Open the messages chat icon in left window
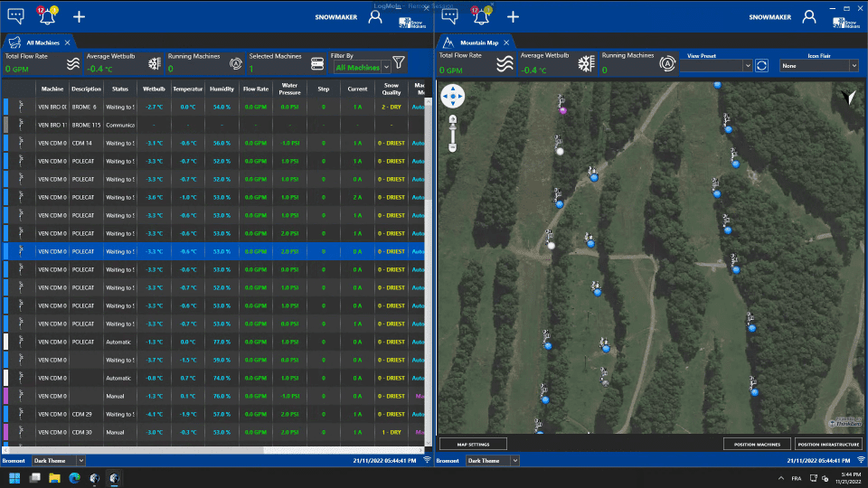This screenshot has height=488, width=868. point(15,15)
